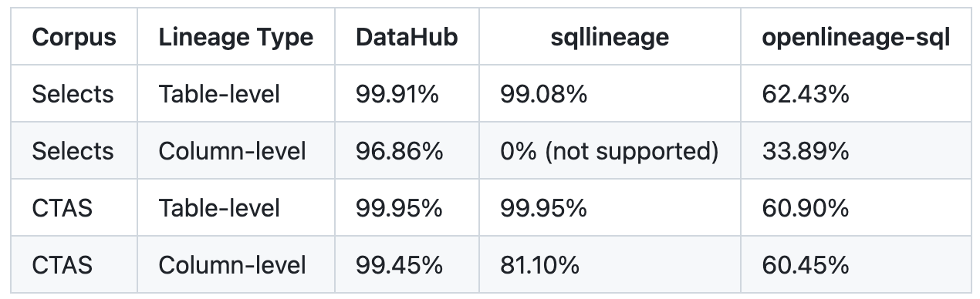Click the 96.86% DataHub cell
Viewport: 980px width, 299px height.
399,151
